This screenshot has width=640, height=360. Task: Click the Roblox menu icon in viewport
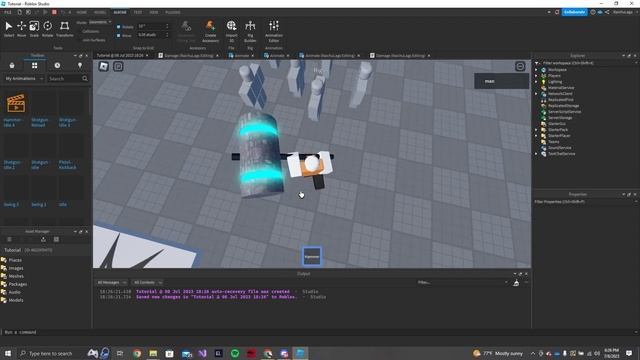[104, 66]
